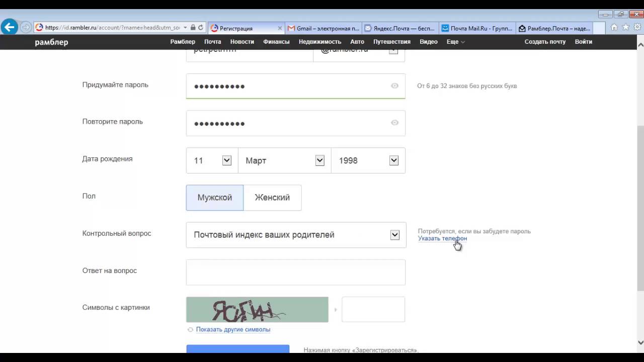Image resolution: width=644 pixels, height=362 pixels.
Task: Show the password in Повторите пароль field
Action: (x=394, y=123)
